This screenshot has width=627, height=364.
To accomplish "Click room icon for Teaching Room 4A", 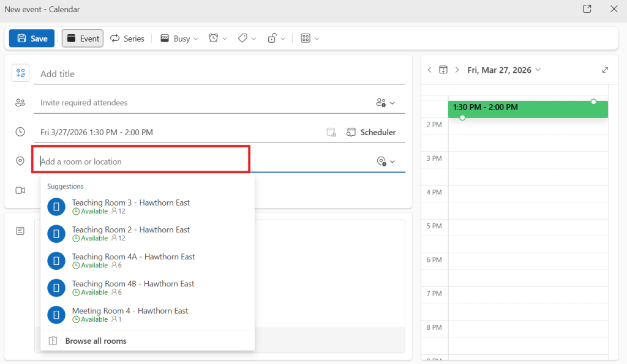I will [x=56, y=261].
